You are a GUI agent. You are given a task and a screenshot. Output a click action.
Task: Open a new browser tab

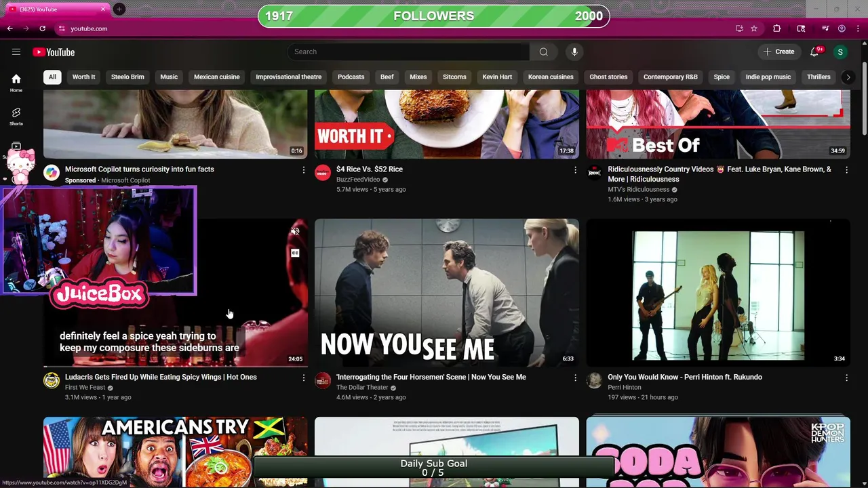pos(119,9)
